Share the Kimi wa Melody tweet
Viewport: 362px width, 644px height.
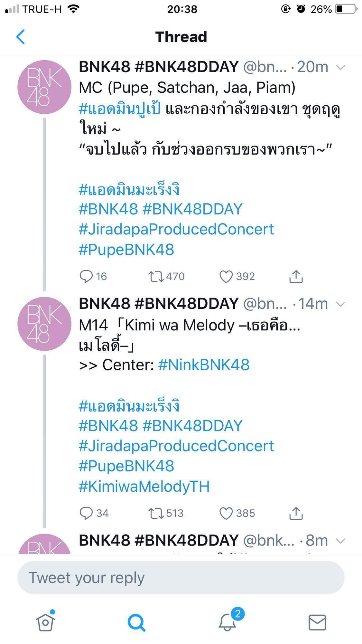click(296, 513)
